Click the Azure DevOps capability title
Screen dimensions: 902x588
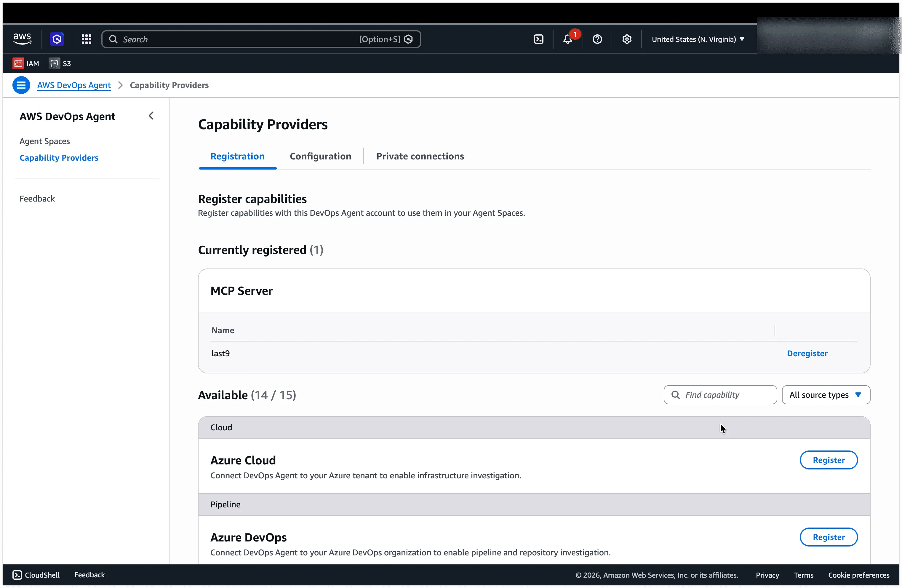click(x=248, y=537)
